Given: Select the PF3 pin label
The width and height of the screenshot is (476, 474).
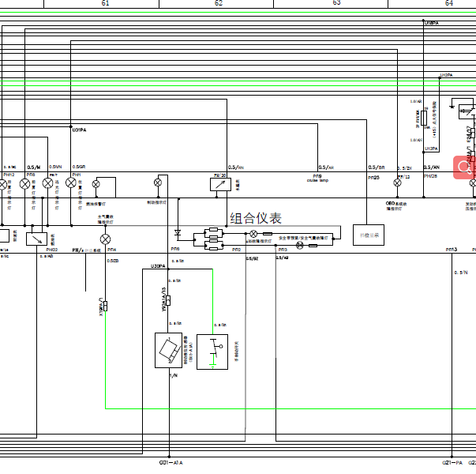Looking at the screenshot, I should tap(283, 250).
